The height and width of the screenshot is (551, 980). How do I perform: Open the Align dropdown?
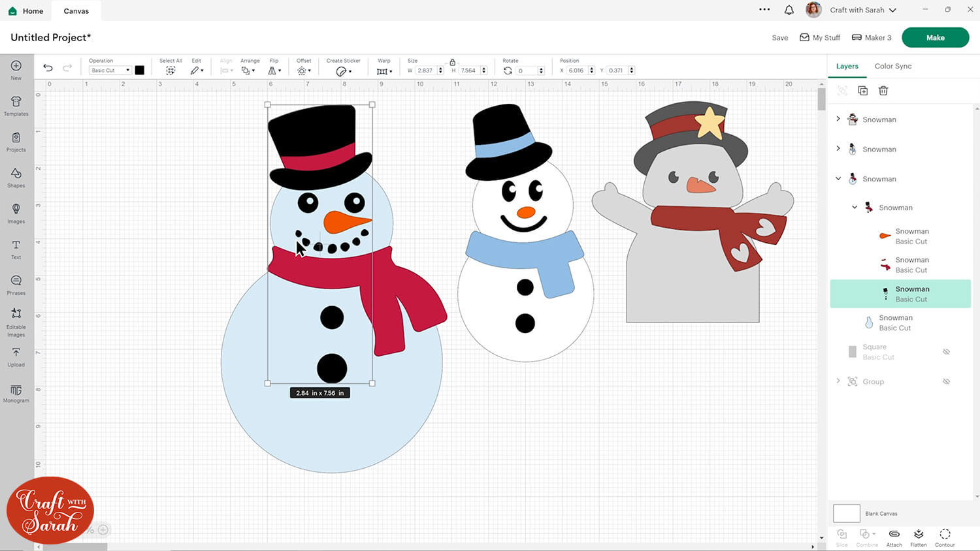pos(226,71)
